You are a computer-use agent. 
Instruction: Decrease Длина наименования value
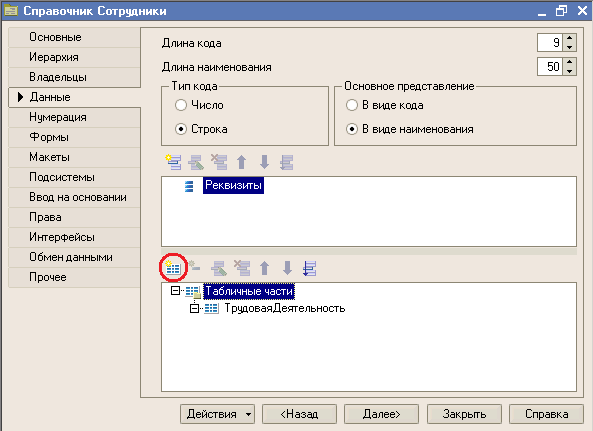coord(570,71)
